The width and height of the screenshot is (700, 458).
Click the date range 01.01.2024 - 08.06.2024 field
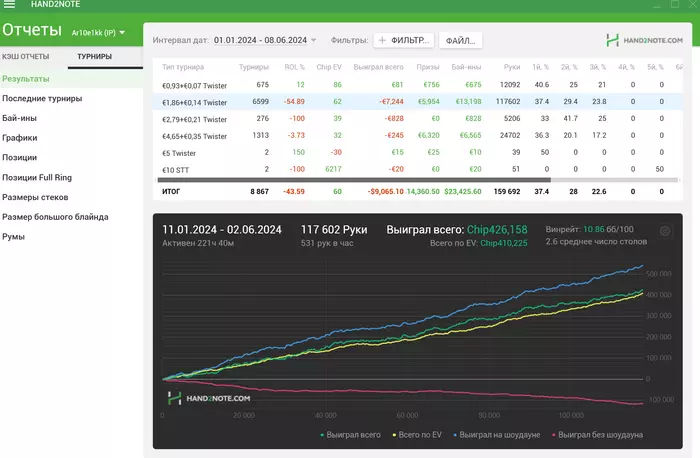(x=260, y=40)
